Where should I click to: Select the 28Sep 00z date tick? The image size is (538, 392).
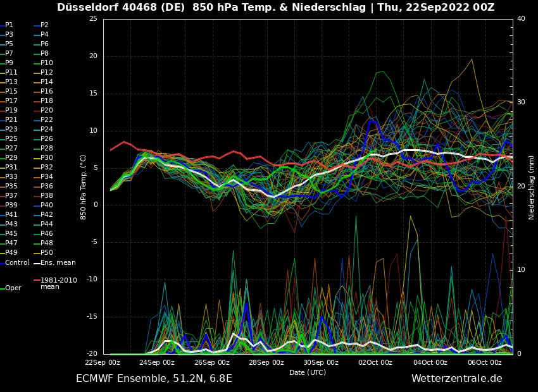(266, 362)
